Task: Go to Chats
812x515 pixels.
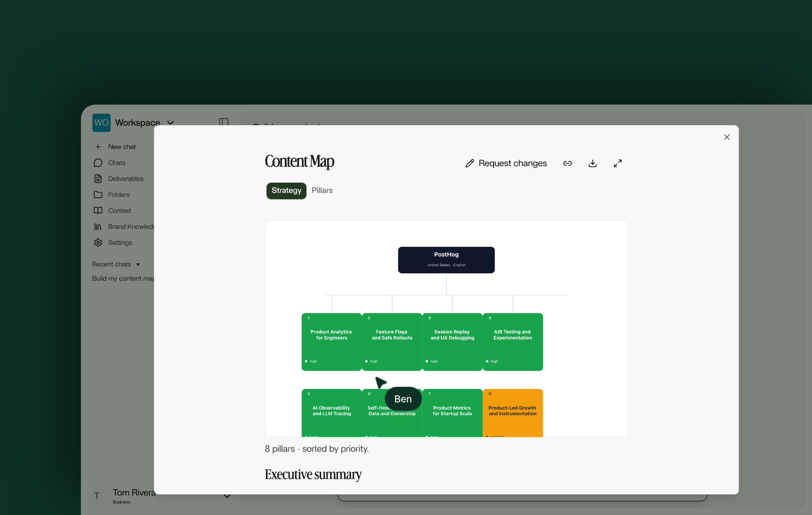Action: click(117, 163)
